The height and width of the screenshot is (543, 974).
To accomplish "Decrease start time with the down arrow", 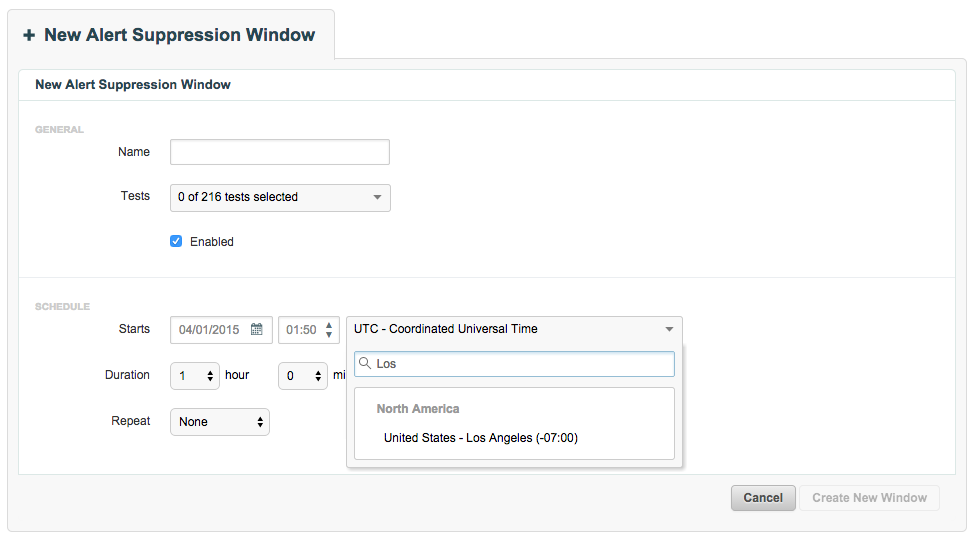I will click(329, 335).
